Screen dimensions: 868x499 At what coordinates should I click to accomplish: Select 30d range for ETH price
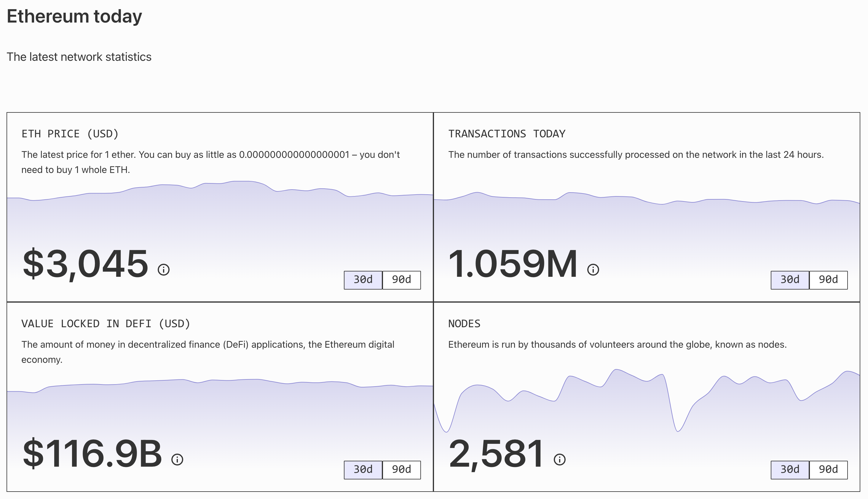pyautogui.click(x=363, y=280)
